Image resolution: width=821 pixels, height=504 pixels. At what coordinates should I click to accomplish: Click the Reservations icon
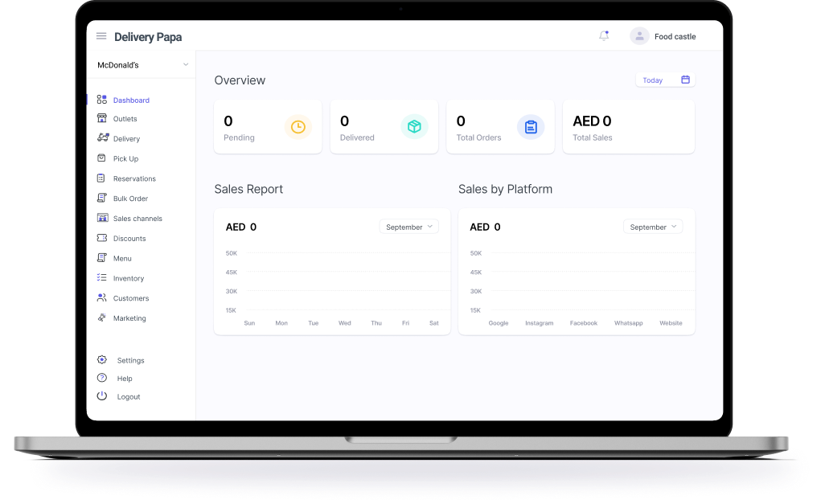101,178
